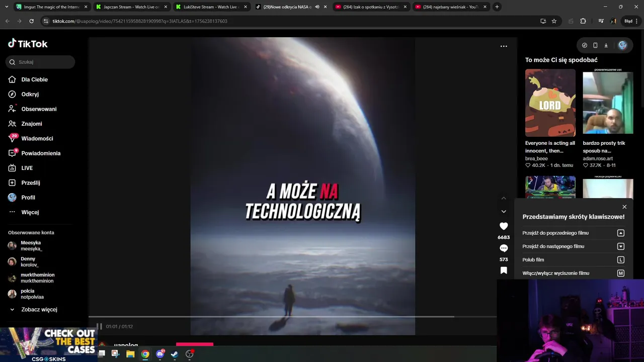Click the download desktop app icon
This screenshot has width=644, height=362.
(606, 45)
